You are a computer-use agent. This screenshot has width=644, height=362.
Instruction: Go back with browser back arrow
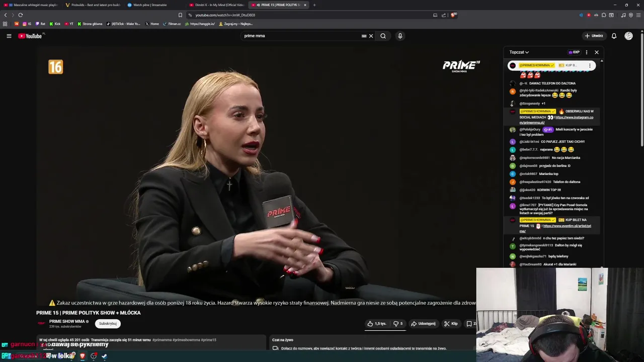coord(6,15)
